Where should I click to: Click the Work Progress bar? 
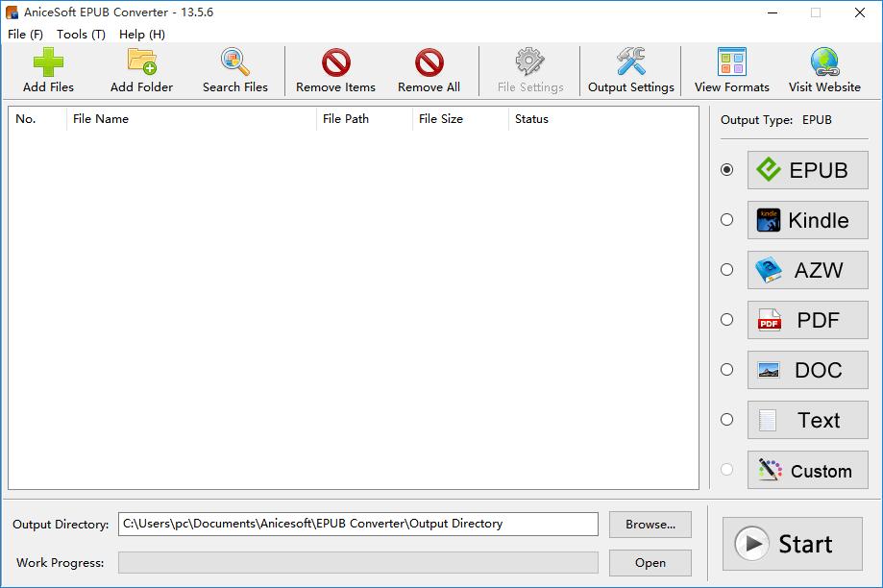358,563
